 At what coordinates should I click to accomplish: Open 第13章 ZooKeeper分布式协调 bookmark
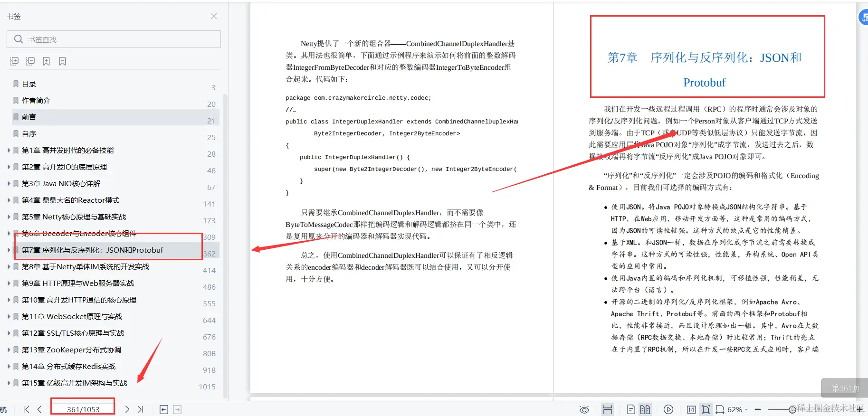pos(71,350)
